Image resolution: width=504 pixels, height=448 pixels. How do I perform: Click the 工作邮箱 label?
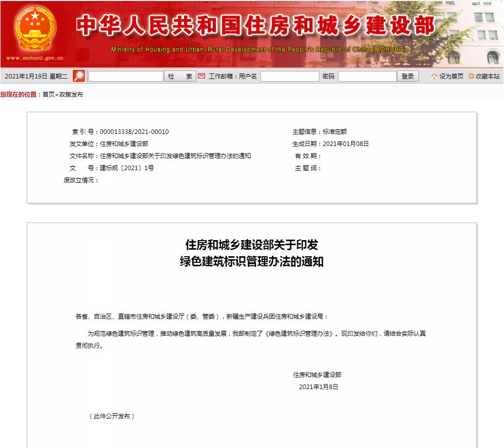(x=222, y=76)
